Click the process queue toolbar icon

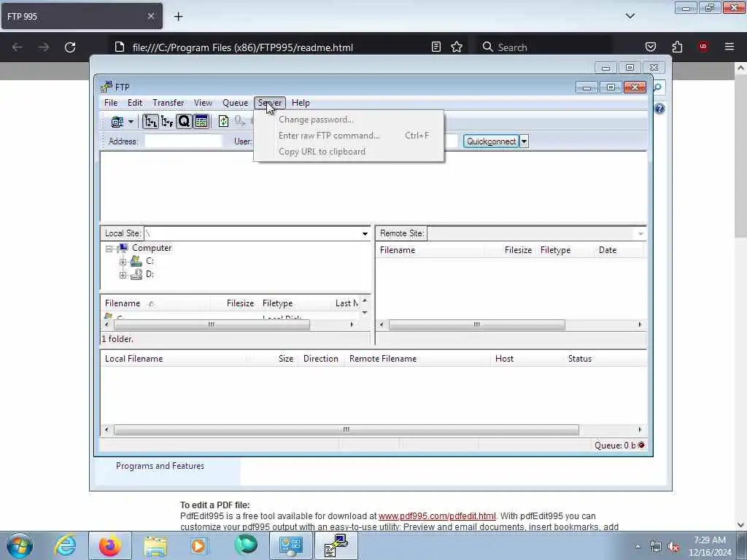pos(239,122)
